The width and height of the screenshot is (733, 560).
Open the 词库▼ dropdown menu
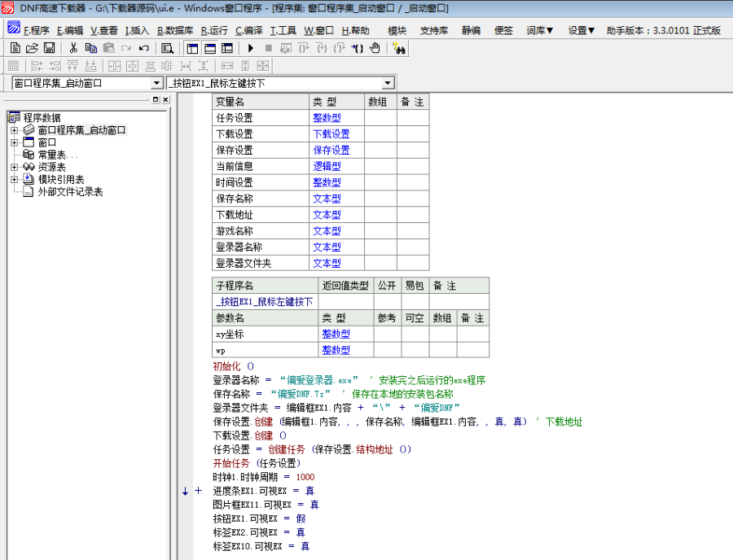(x=539, y=30)
